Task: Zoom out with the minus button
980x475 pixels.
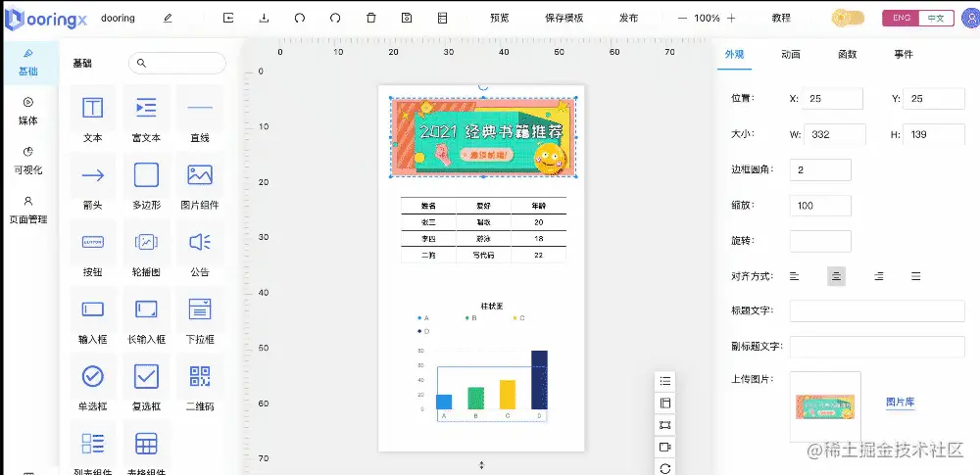Action: click(682, 19)
